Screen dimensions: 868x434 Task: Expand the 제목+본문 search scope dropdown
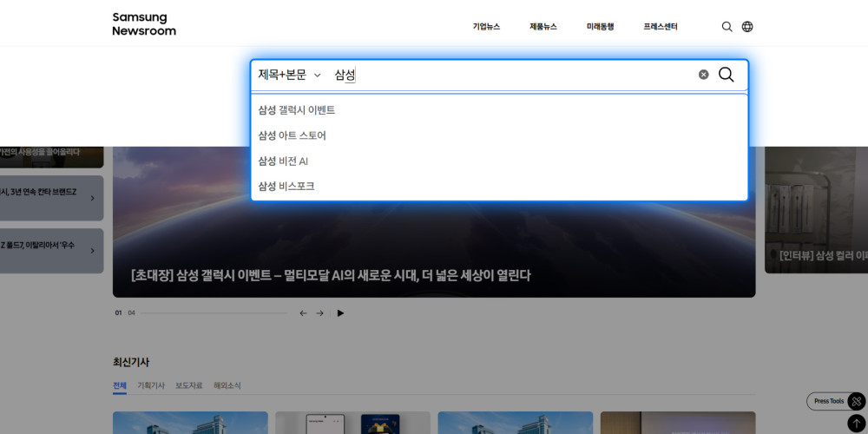coord(289,76)
